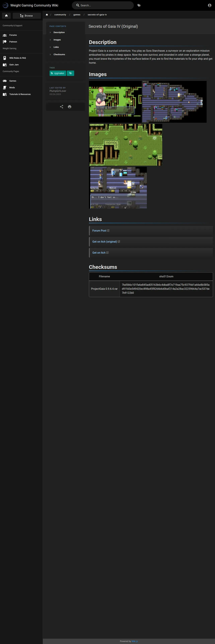215x644 pixels.
Task: Focus the Search input field
Action: pos(103,5)
